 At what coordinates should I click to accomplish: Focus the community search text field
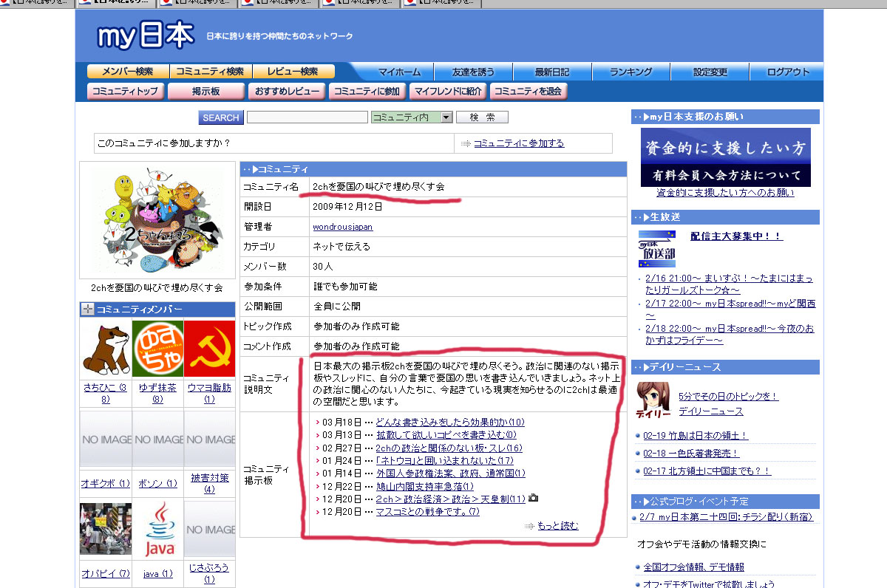[307, 117]
